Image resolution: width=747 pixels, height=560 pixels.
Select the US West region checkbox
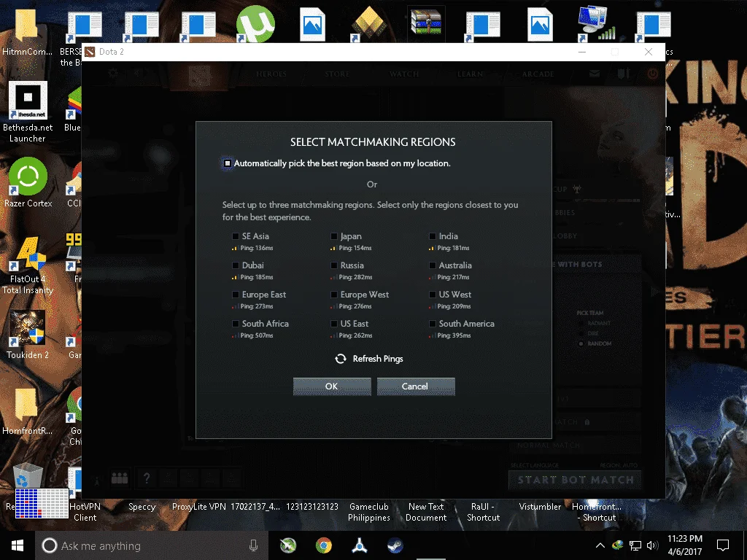click(x=432, y=295)
